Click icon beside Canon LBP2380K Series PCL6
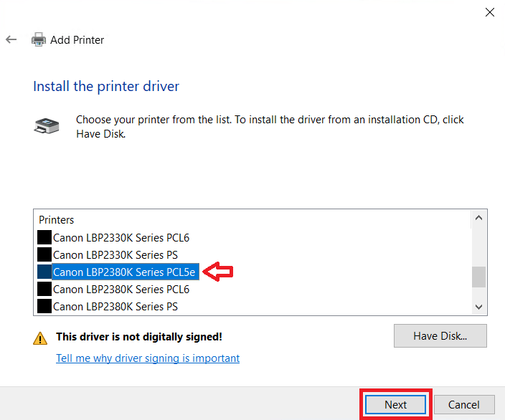505x420 pixels. pos(44,289)
